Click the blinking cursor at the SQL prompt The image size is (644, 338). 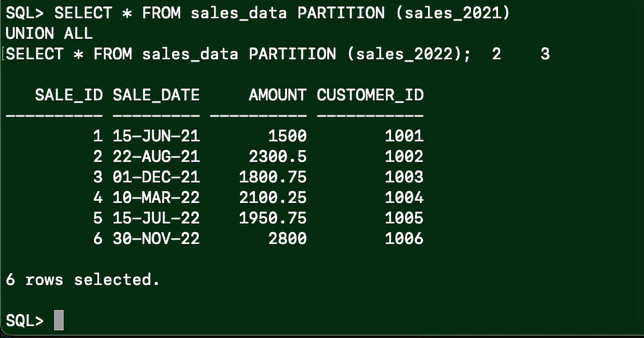pos(59,320)
